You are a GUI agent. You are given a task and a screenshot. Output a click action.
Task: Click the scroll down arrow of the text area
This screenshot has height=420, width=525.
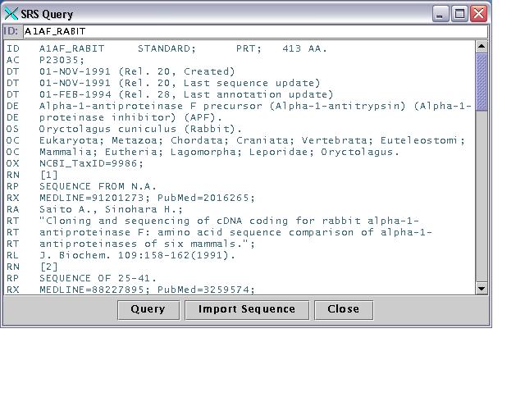(482, 287)
